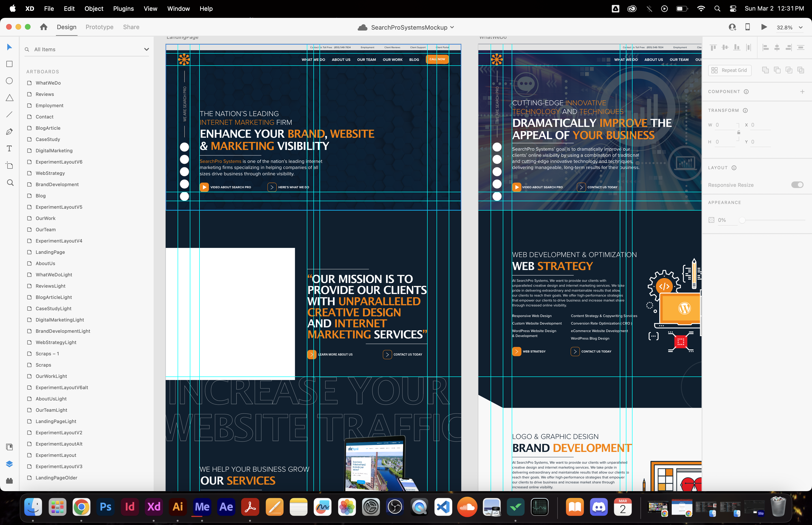Open the mobile device preview icon
This screenshot has width=812, height=525.
tap(748, 27)
